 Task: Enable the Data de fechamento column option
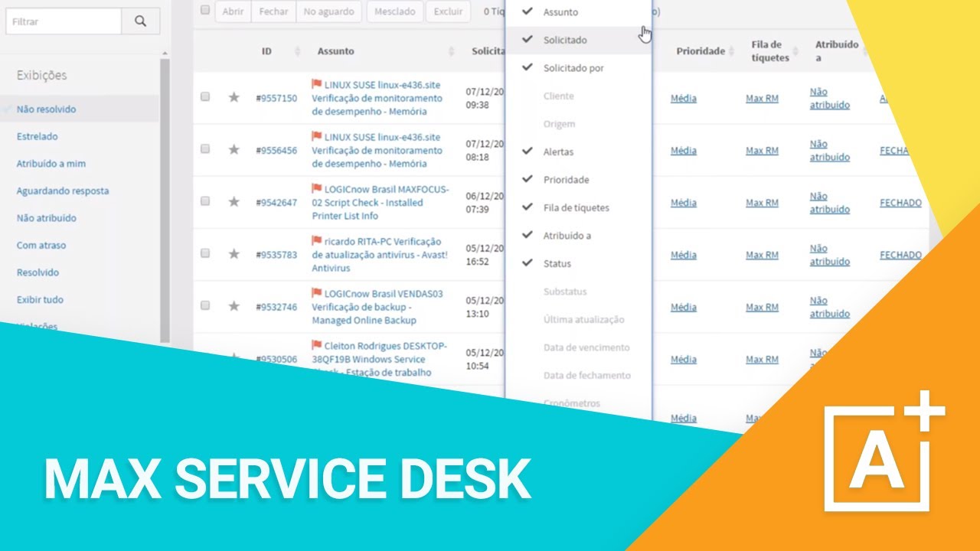pos(579,375)
